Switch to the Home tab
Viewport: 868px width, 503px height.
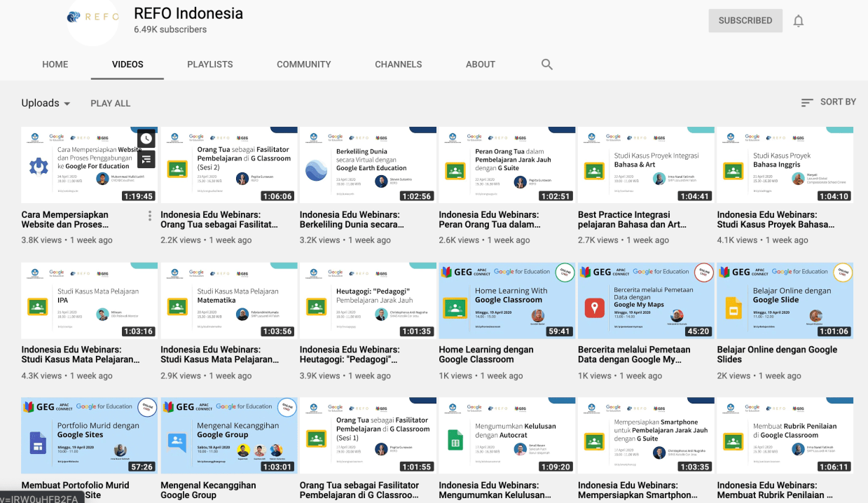coord(55,64)
